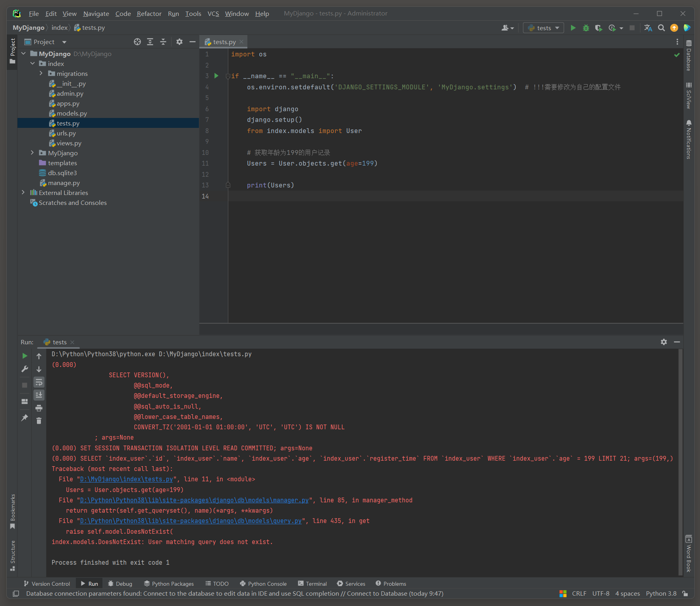Expand the MyDjango subfolder
This screenshot has height=606, width=700.
[x=33, y=153]
